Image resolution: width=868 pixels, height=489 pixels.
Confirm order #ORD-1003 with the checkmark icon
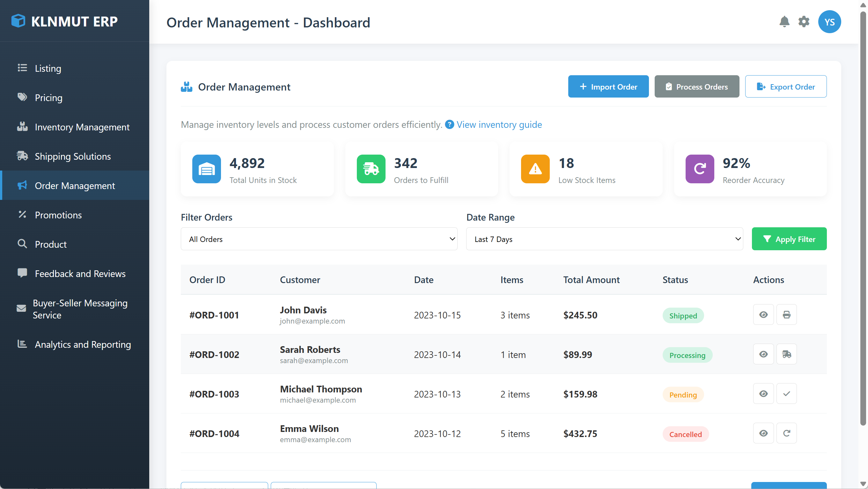tap(786, 393)
